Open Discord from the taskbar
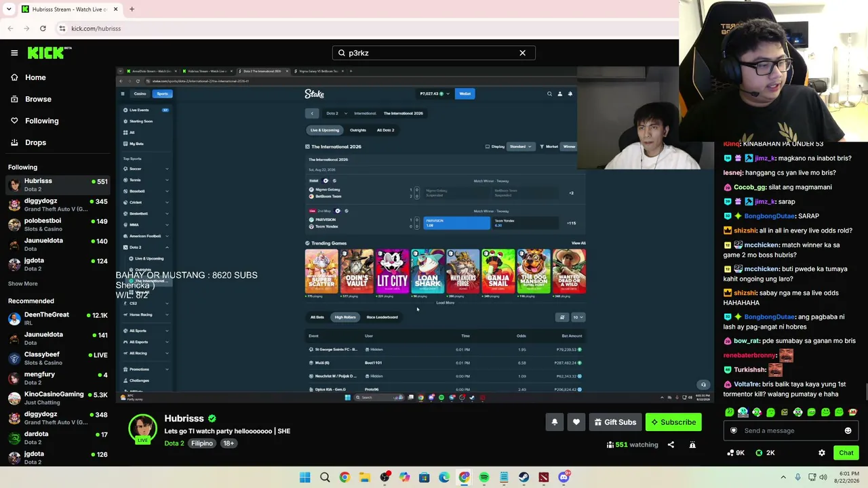The height and width of the screenshot is (488, 868). [564, 478]
